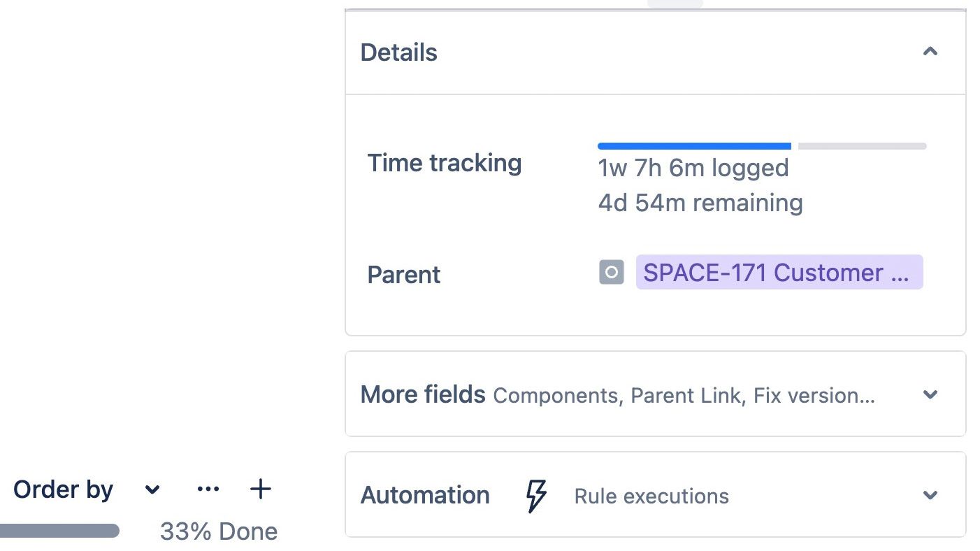Click the blue logged time tracking bar
Image resolution: width=980 pixels, height=551 pixels.
click(694, 146)
